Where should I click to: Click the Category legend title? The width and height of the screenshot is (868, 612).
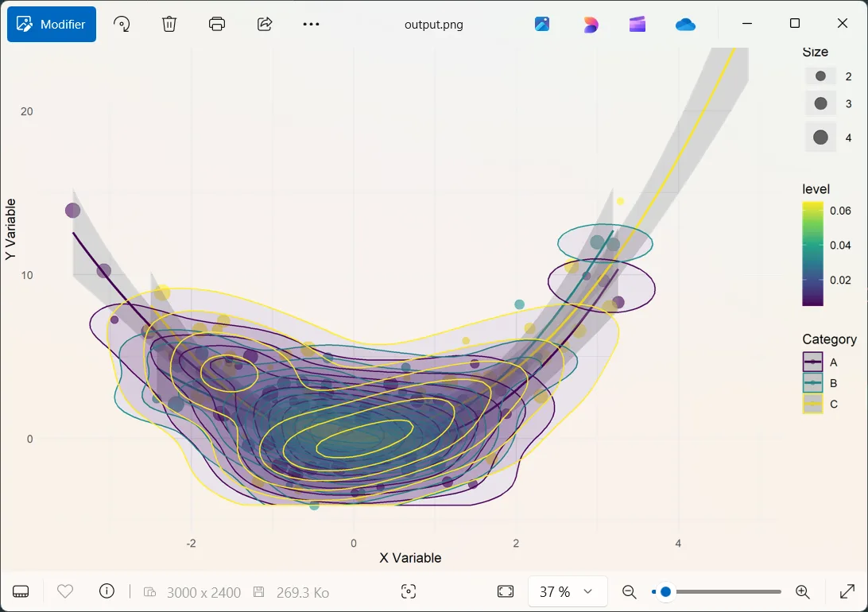pyautogui.click(x=829, y=339)
